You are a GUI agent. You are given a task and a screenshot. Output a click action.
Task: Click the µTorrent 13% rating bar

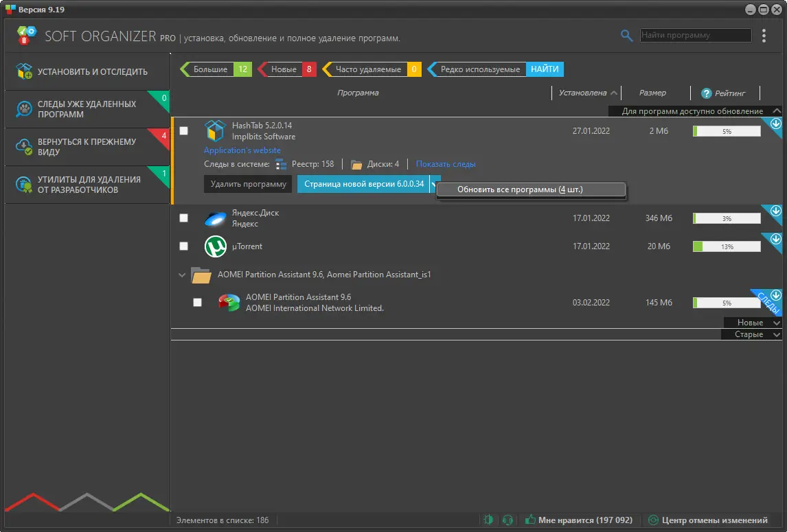click(x=727, y=246)
